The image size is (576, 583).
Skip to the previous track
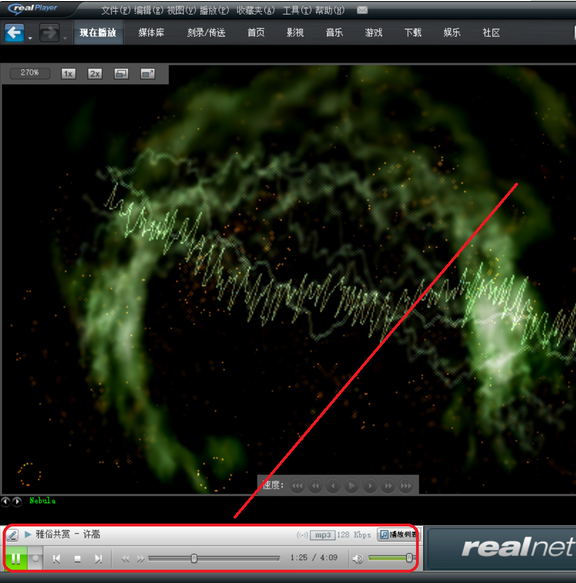tap(57, 559)
